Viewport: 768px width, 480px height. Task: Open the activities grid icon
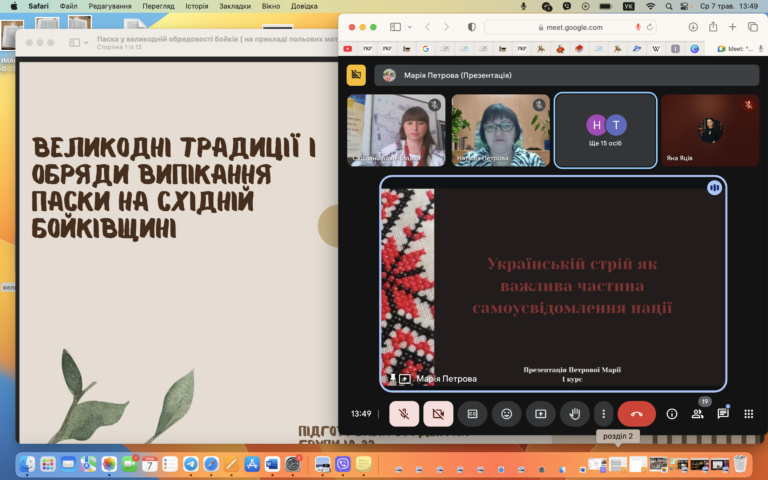[x=748, y=414]
